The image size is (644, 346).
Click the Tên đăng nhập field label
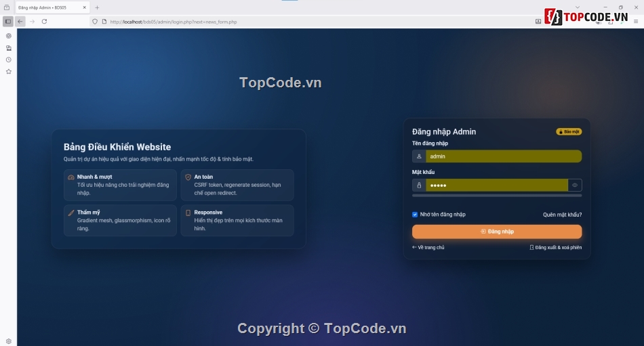[430, 144]
